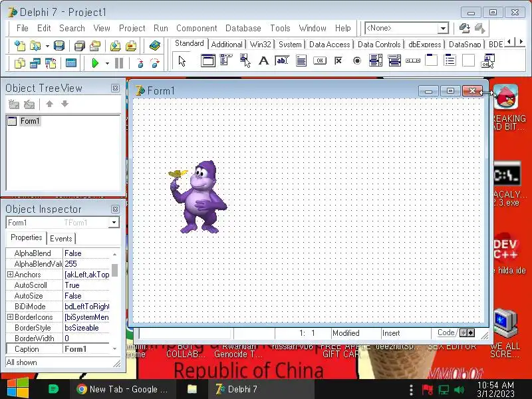The height and width of the screenshot is (399, 532).
Task: Open the Component menu
Action: coord(196,28)
